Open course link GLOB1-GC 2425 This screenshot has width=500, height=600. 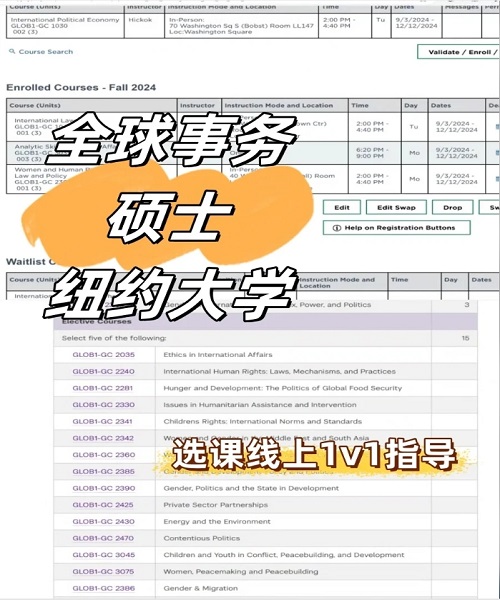point(103,505)
